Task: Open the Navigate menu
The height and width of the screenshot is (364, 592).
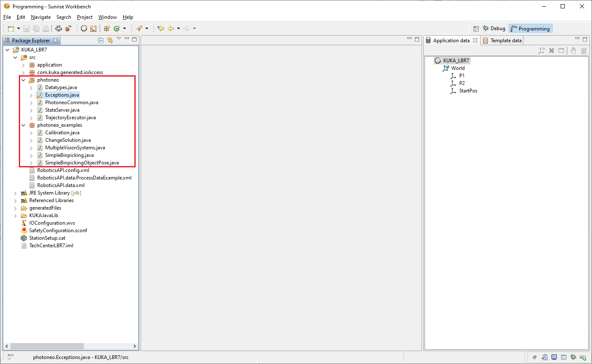Action: pyautogui.click(x=41, y=17)
